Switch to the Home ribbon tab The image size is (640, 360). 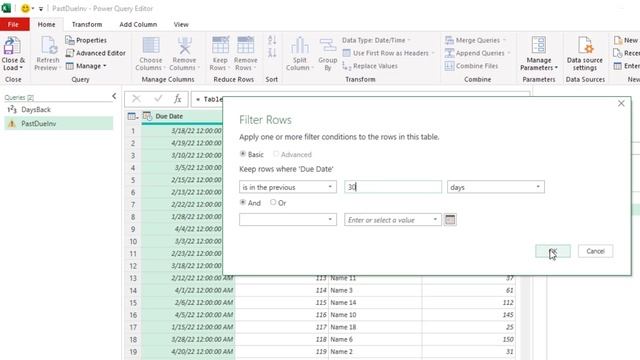tap(47, 24)
